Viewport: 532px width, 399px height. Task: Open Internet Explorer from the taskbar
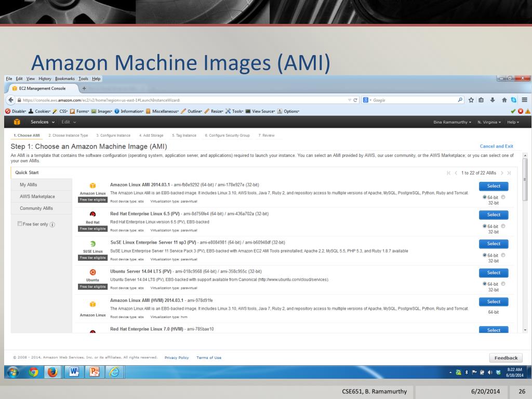114,372
